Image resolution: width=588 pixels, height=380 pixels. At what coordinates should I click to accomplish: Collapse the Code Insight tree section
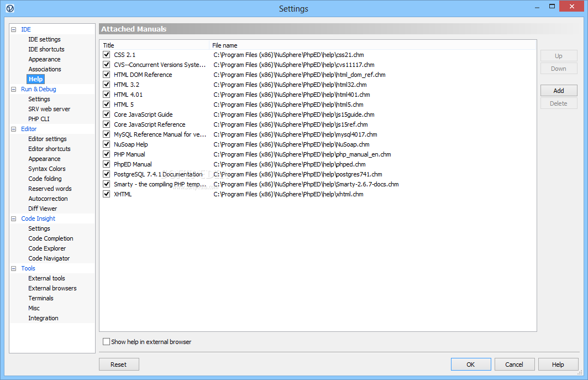[x=14, y=218]
